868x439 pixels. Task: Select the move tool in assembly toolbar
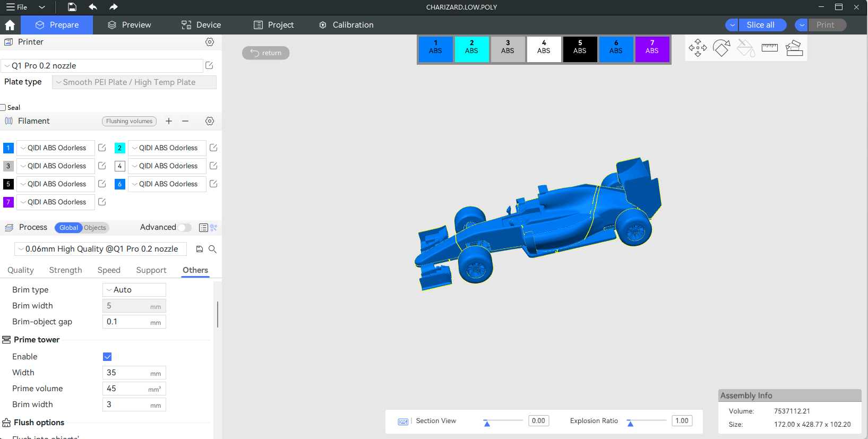[698, 48]
